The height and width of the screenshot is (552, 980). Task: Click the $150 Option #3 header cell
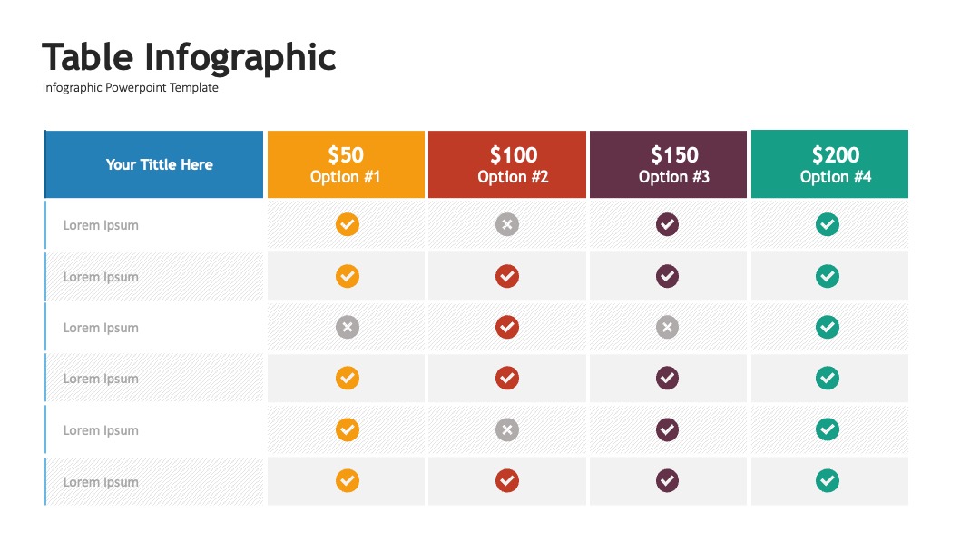[668, 164]
